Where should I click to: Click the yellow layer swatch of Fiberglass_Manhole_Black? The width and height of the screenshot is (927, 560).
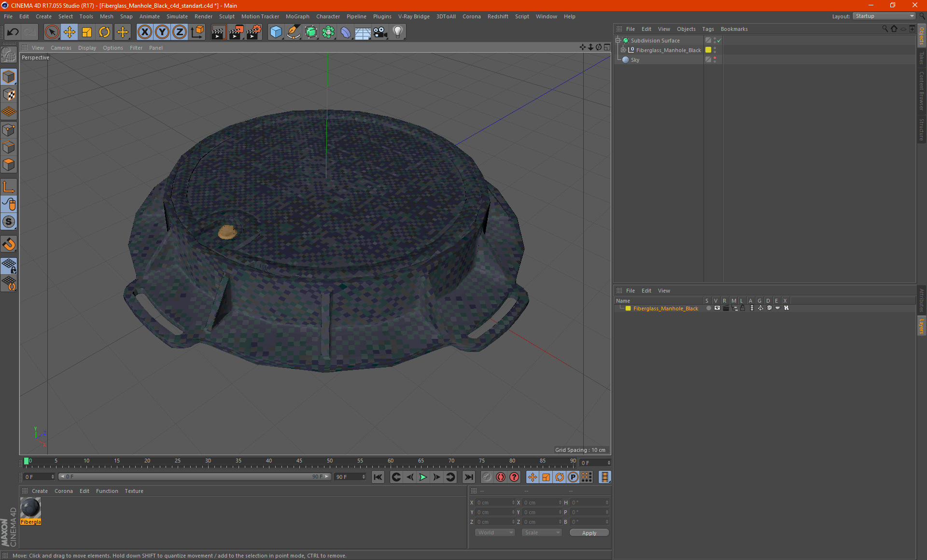click(x=708, y=50)
